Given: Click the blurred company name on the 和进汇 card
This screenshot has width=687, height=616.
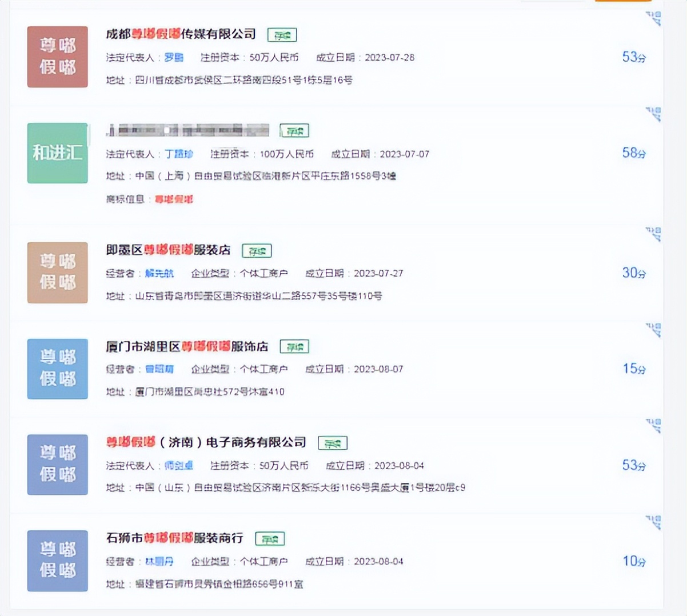Looking at the screenshot, I should coord(186,130).
